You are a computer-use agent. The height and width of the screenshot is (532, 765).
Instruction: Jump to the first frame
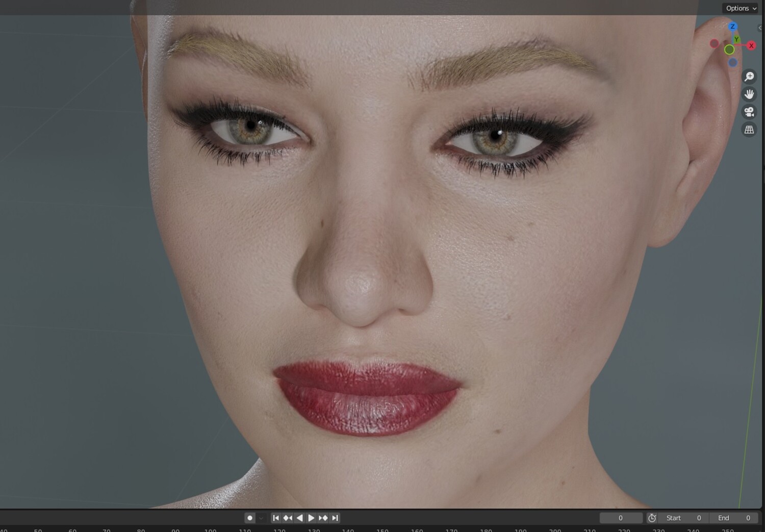276,518
